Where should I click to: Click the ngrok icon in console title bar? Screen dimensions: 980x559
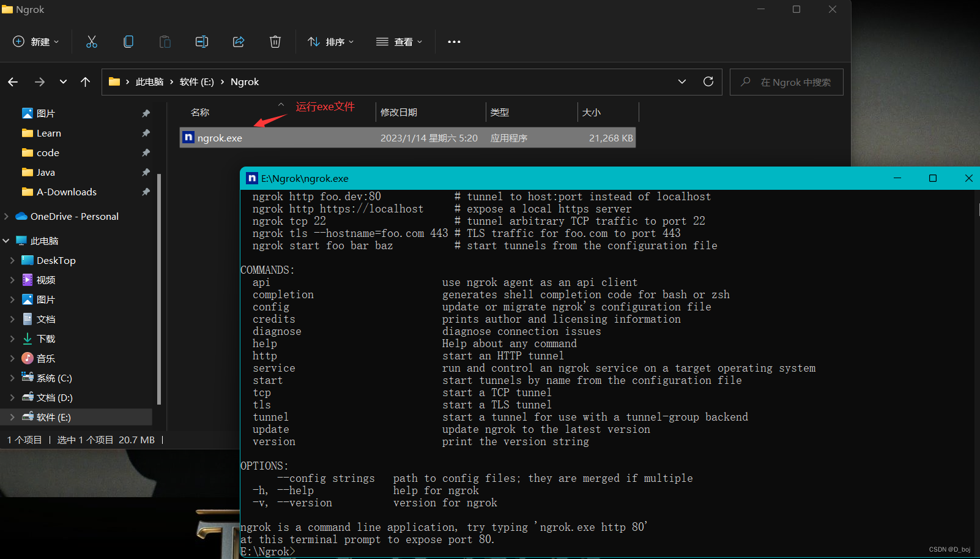pyautogui.click(x=252, y=178)
